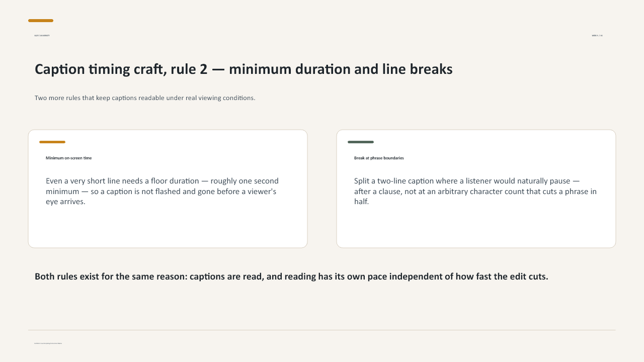This screenshot has width=644, height=362.
Task: Click empty area inside the right white card
Action: point(476,227)
